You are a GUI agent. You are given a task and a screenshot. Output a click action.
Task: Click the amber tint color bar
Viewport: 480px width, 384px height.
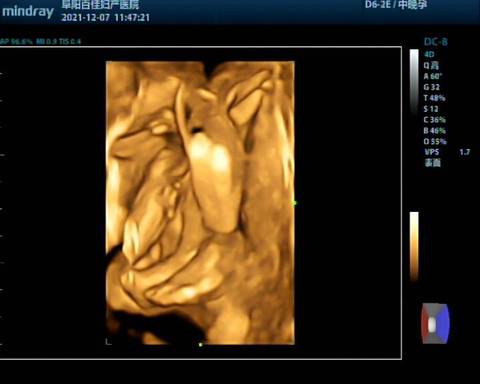[414, 246]
